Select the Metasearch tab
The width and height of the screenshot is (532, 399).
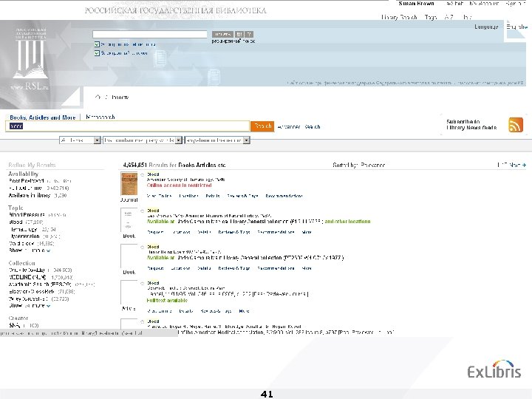point(100,117)
